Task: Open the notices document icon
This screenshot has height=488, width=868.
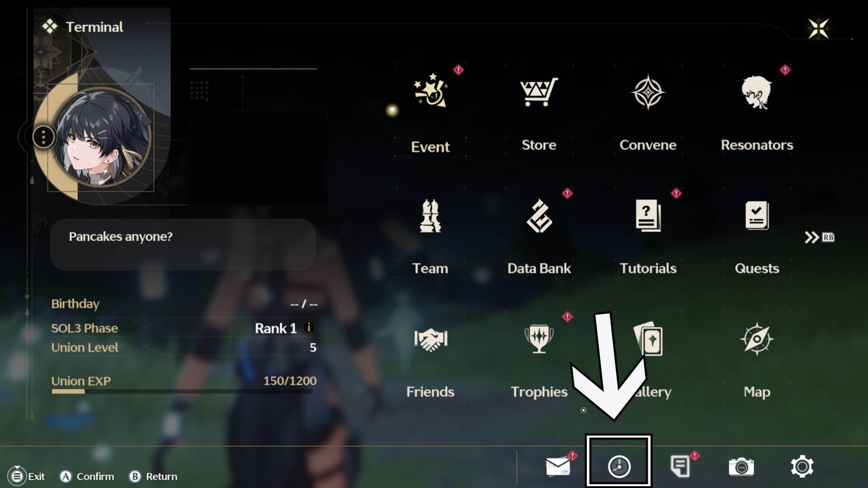Action: [x=680, y=466]
